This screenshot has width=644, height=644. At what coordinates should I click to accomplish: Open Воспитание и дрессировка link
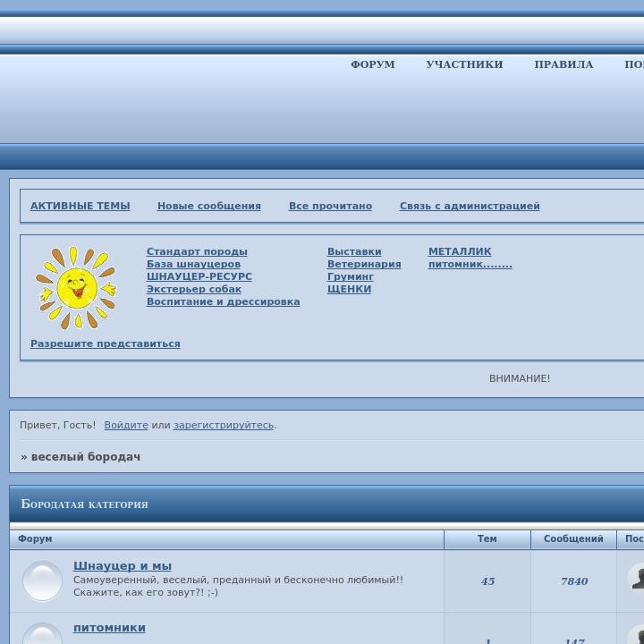223,301
